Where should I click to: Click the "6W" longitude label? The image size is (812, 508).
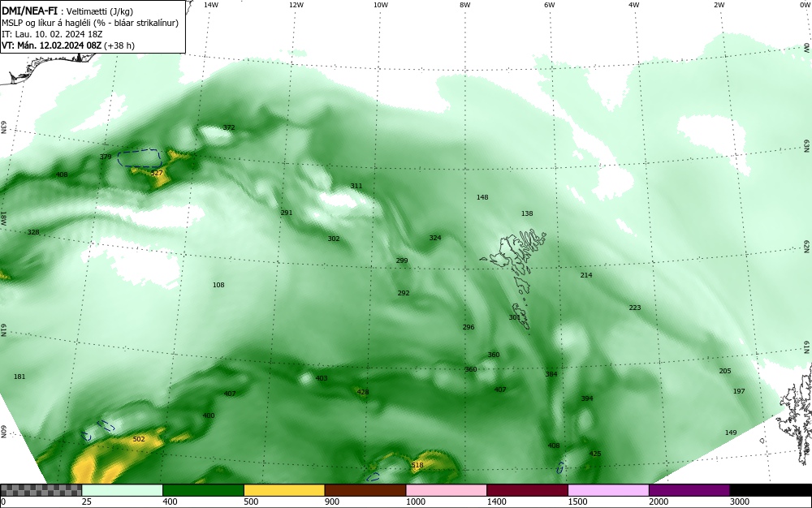tap(550, 5)
